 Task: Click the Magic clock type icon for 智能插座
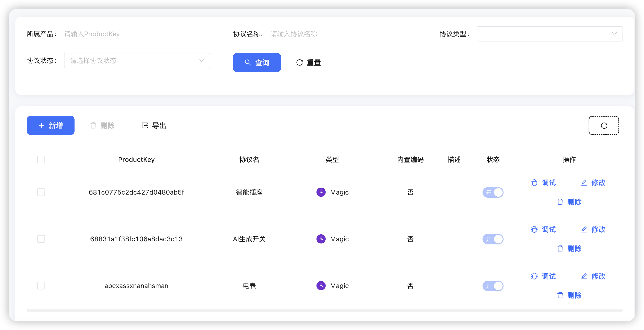coord(321,192)
